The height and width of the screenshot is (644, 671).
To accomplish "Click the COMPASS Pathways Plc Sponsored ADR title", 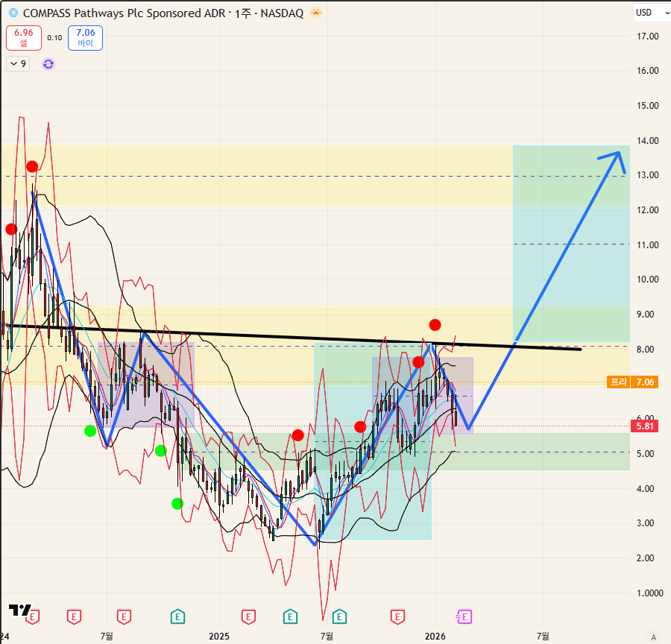I will click(124, 13).
